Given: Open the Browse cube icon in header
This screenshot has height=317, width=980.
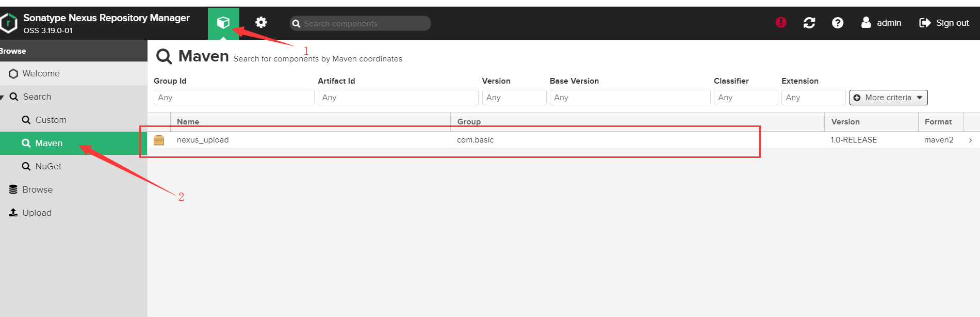Looking at the screenshot, I should (x=223, y=23).
